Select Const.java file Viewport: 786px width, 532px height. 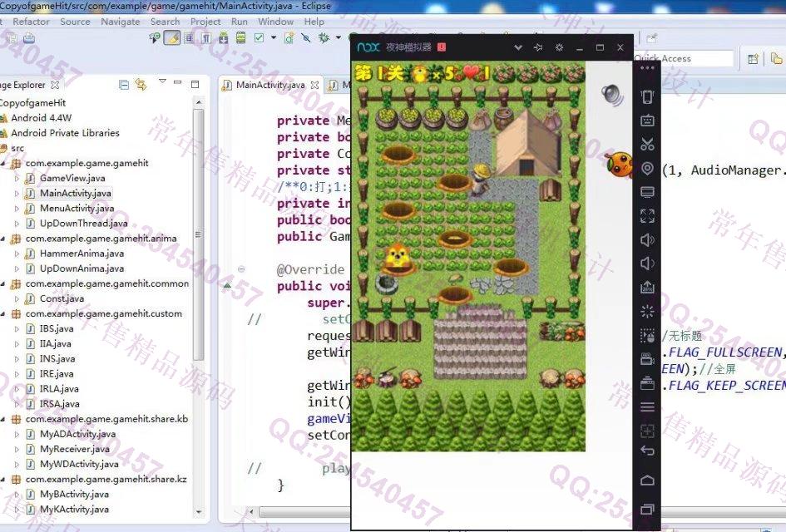[62, 298]
